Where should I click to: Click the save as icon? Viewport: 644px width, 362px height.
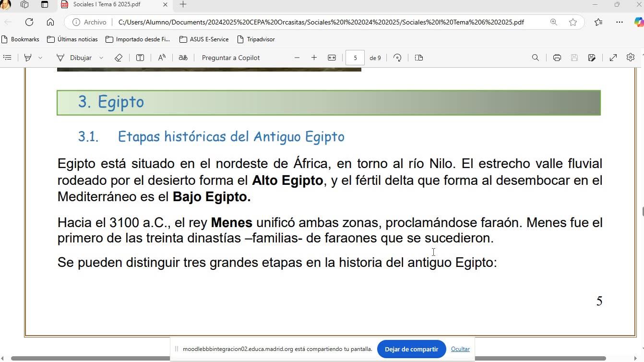(592, 58)
